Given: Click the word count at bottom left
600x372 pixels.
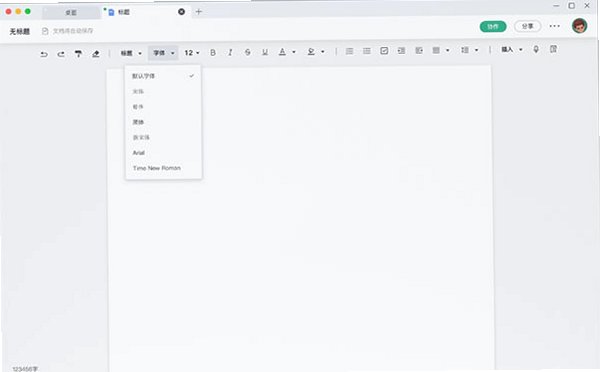Looking at the screenshot, I should [25, 369].
